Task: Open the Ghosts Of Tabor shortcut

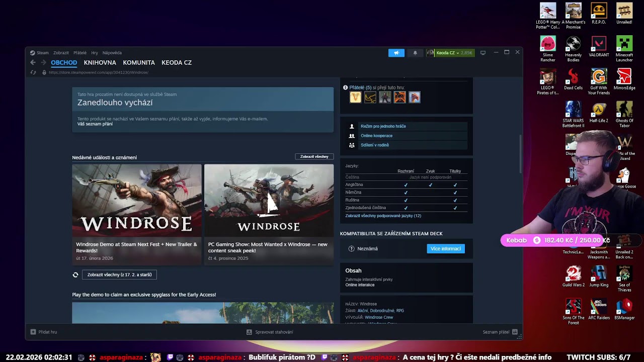Action: click(624, 114)
